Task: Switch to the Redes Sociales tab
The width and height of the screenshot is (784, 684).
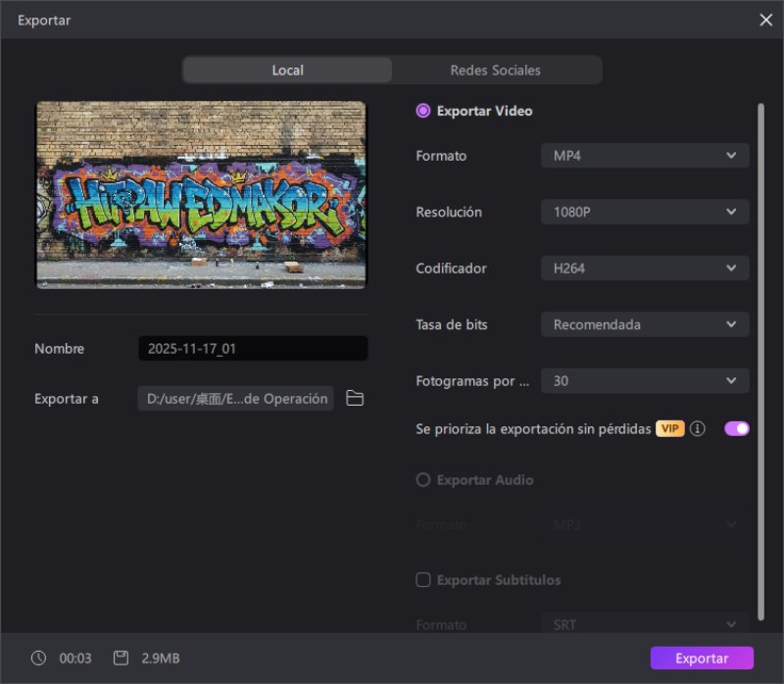Action: [496, 70]
